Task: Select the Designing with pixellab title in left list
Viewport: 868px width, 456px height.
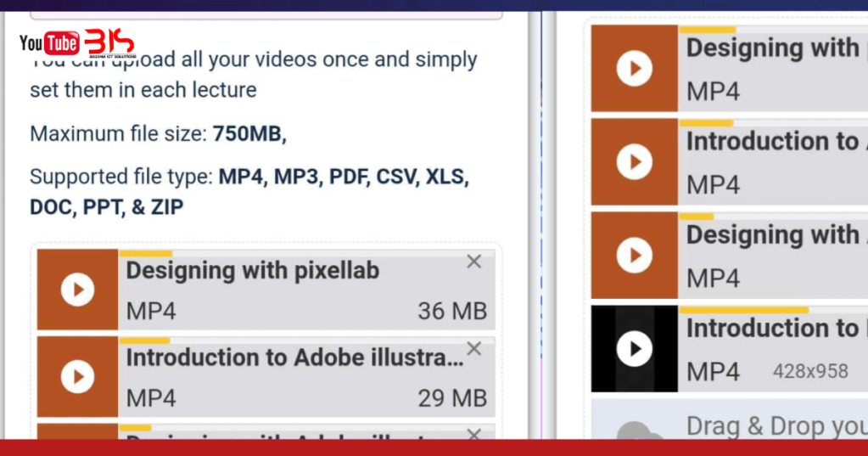Action: coord(252,271)
